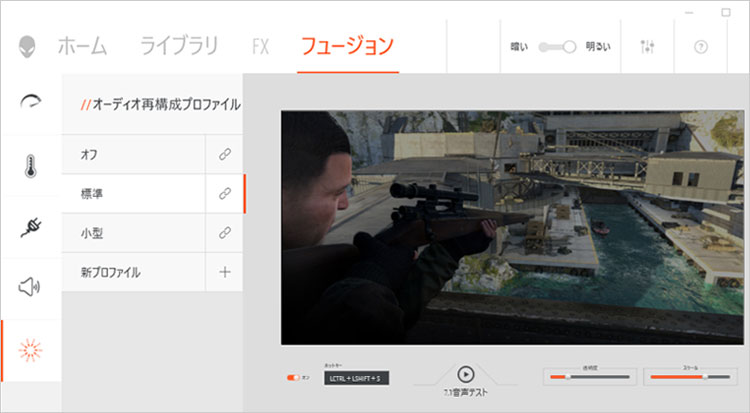Click the hotkey LCTRL + LSHIFT + S field
Screen dimensions: 750x413
tap(356, 378)
